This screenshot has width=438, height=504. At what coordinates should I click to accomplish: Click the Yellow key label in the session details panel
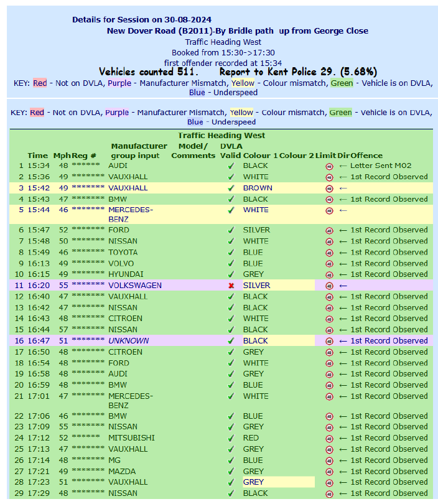(x=243, y=83)
